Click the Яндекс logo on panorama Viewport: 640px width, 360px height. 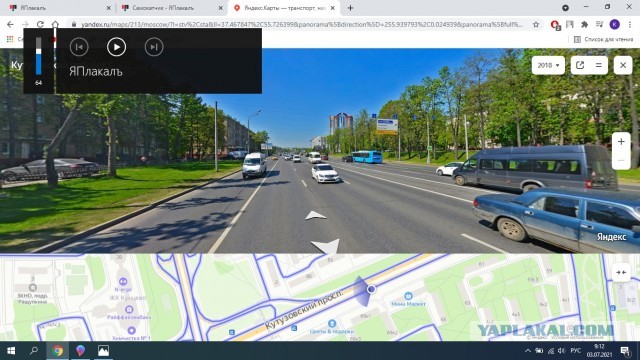pyautogui.click(x=611, y=237)
